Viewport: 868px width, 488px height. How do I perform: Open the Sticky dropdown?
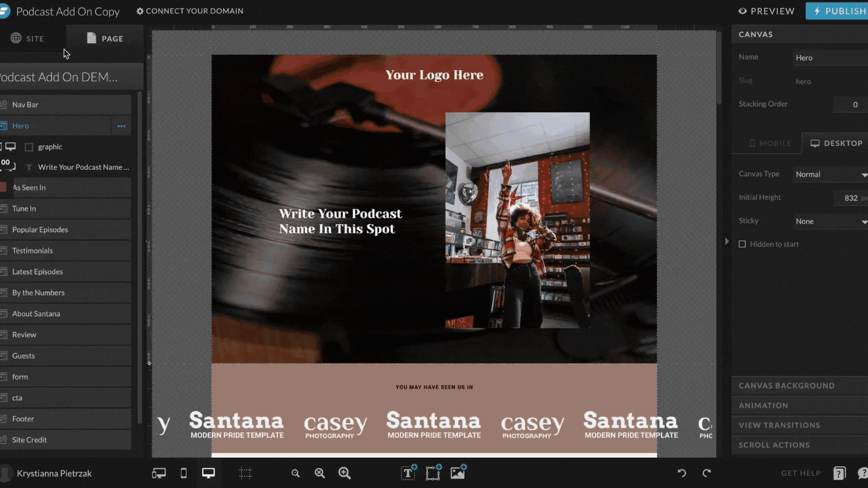point(831,221)
